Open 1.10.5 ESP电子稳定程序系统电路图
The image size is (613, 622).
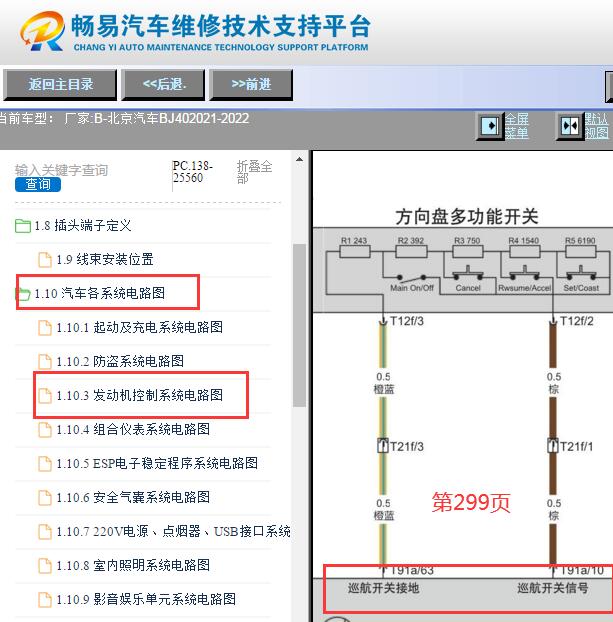click(x=157, y=463)
